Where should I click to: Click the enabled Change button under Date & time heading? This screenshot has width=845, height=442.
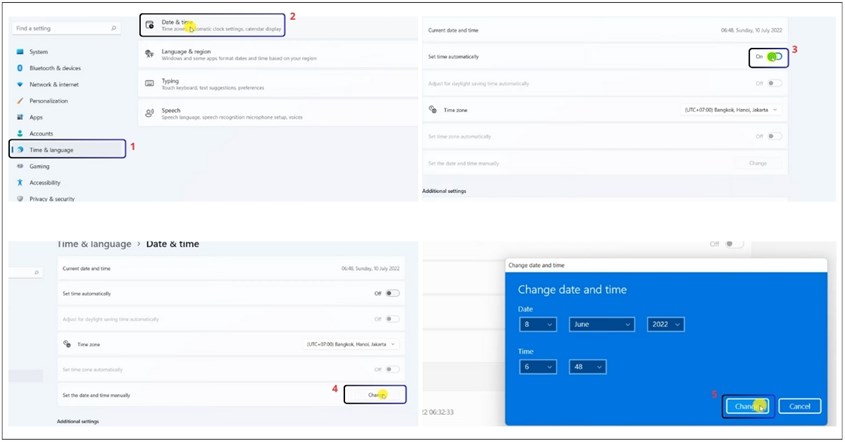point(375,395)
